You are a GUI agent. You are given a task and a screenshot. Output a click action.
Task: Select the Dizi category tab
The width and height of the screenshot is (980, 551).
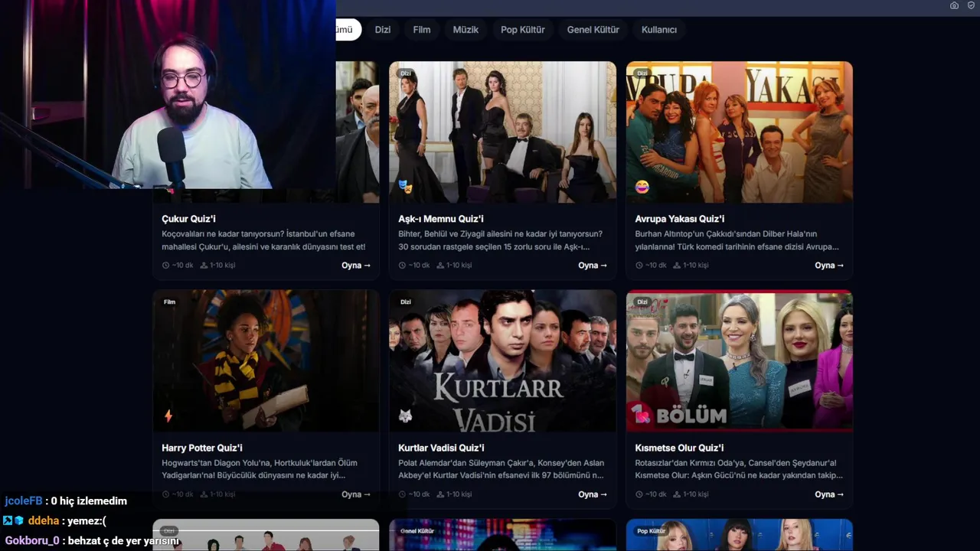pyautogui.click(x=383, y=30)
